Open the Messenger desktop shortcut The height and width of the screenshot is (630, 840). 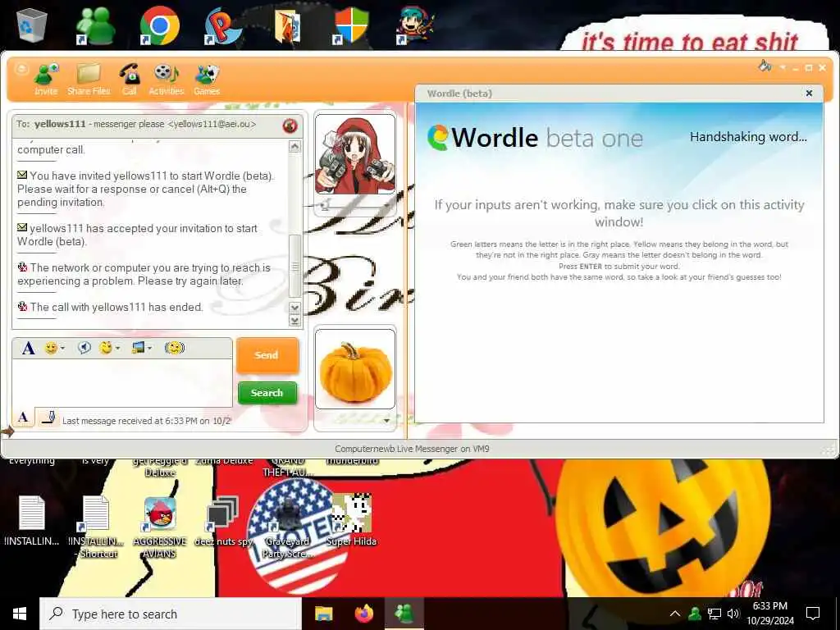pos(95,25)
